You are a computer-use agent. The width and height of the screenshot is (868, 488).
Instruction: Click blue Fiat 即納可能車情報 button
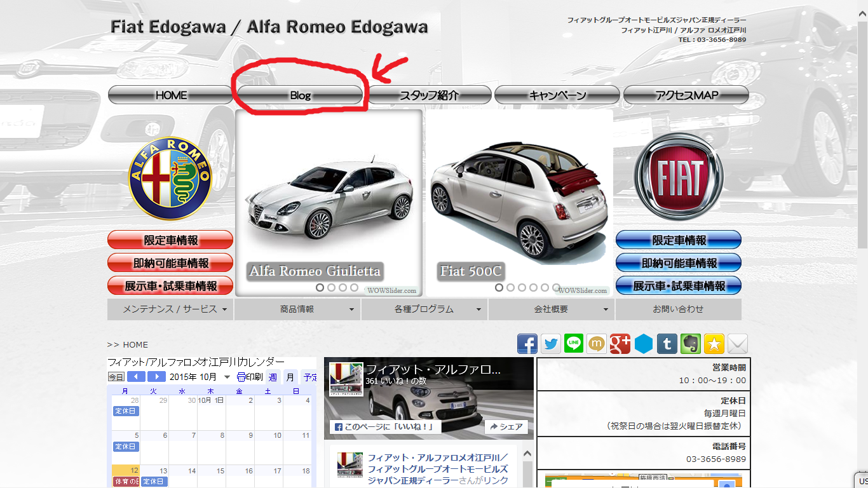pos(679,263)
